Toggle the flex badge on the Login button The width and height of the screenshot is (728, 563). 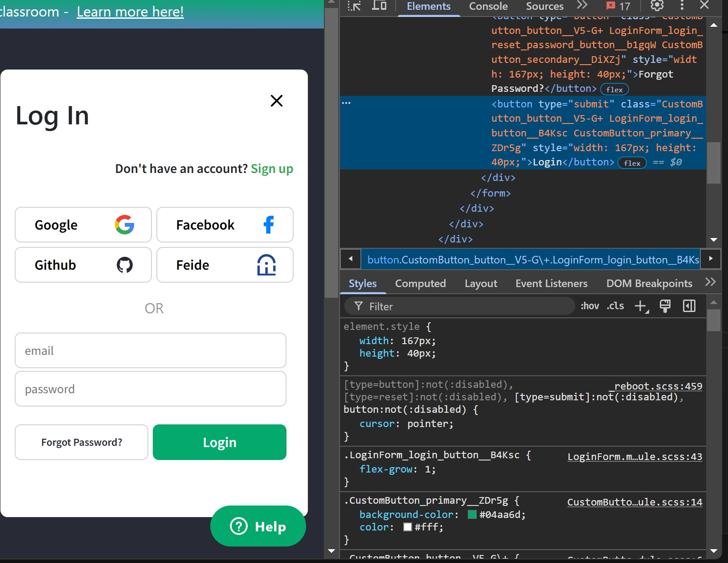point(632,163)
